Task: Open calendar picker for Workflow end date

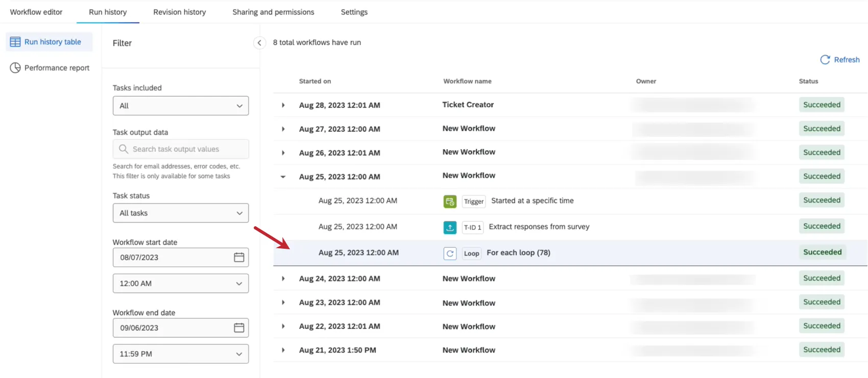Action: (239, 328)
